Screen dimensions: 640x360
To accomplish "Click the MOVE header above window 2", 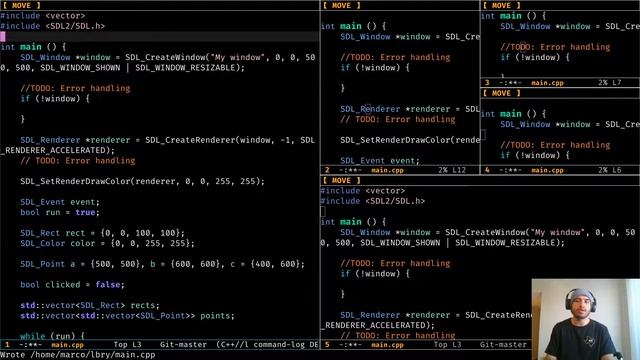I will (x=342, y=5).
